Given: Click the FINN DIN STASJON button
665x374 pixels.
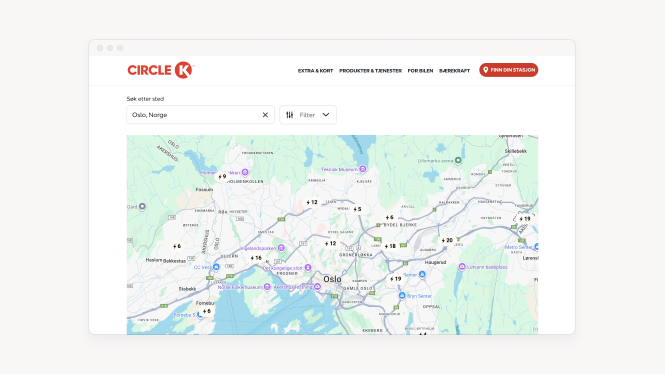Looking at the screenshot, I should [509, 70].
